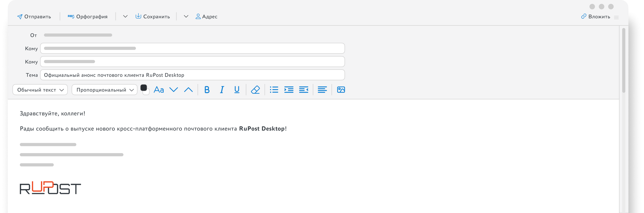Decrease font size with down chevron
Viewport: 644px width, 213px height.
tap(174, 90)
